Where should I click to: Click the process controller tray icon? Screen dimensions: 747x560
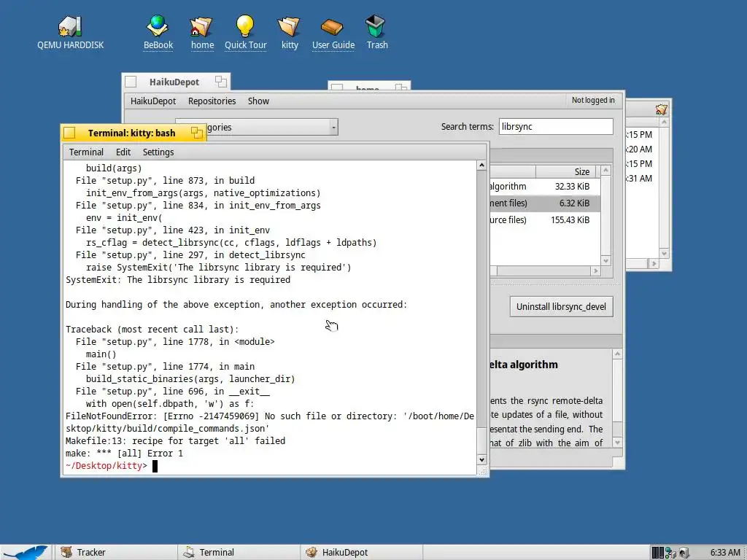tap(657, 553)
